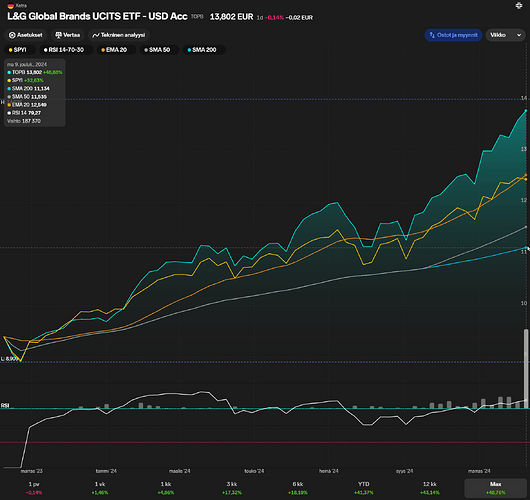Viewport: 530px width, 500px height.
Task: Click the touko '24 axis label
Action: 254,471
